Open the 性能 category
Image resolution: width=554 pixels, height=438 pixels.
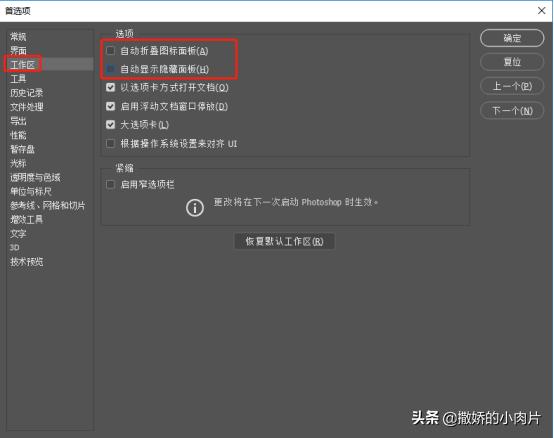tap(18, 135)
